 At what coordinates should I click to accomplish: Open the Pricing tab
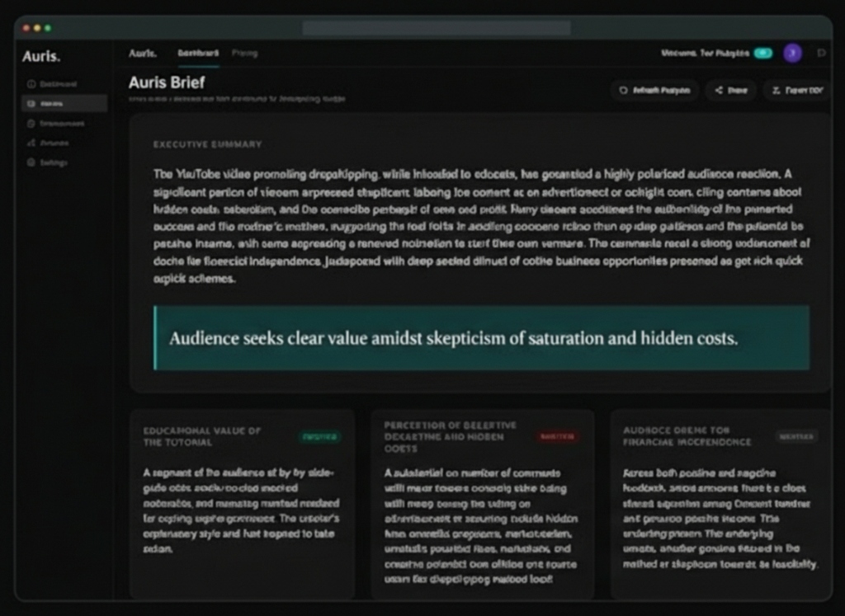[245, 52]
